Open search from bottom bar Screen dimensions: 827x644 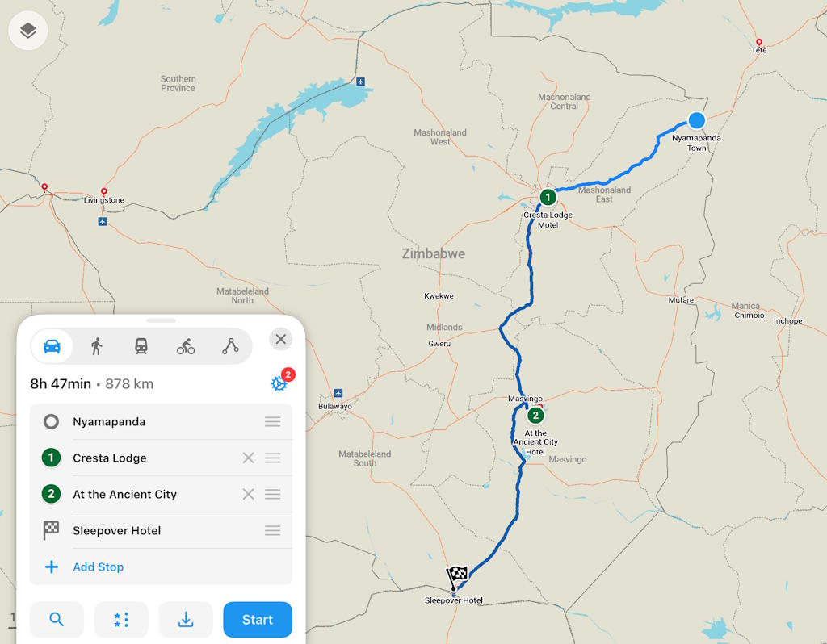point(57,620)
